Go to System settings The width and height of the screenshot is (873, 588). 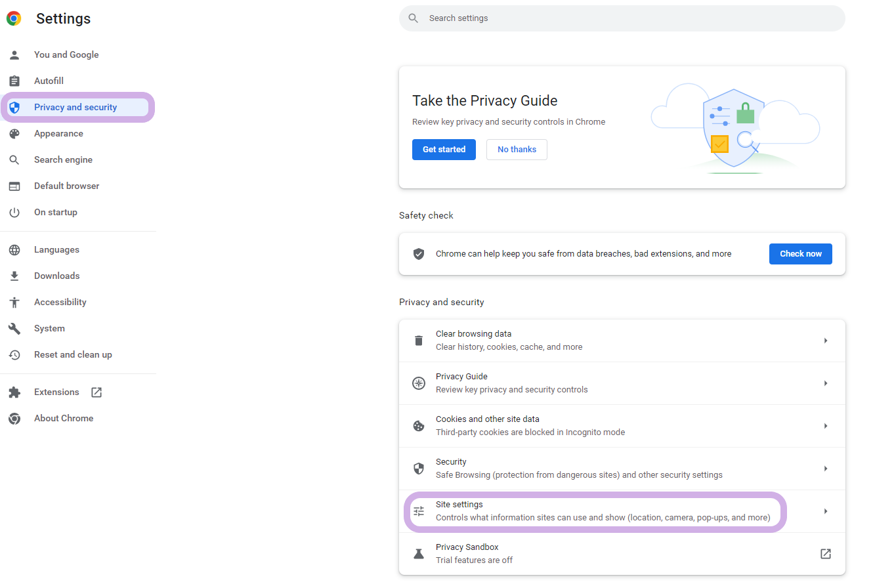click(49, 329)
